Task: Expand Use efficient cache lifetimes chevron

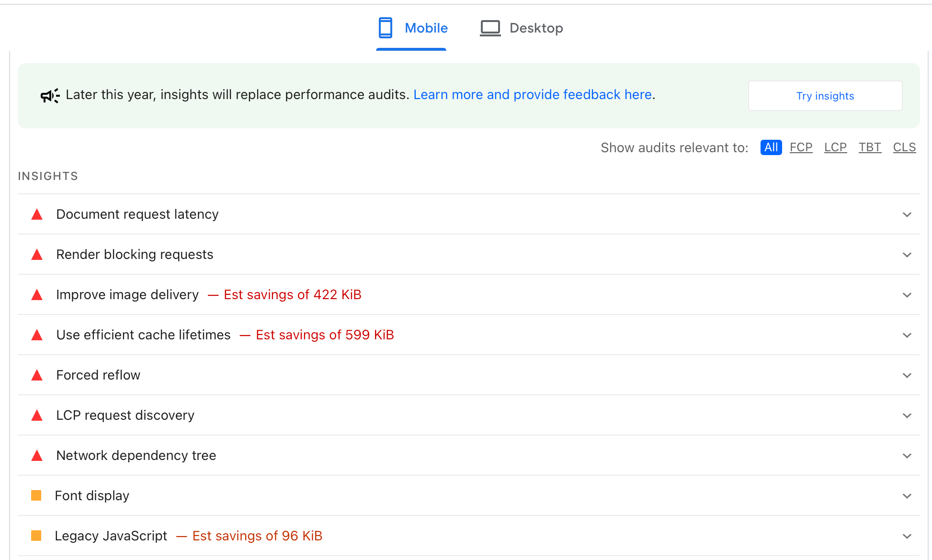Action: pyautogui.click(x=907, y=335)
